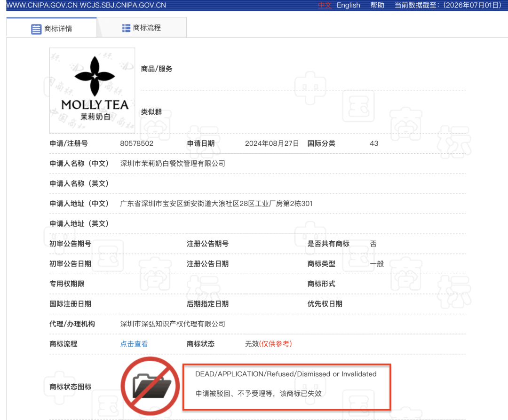Click the 申请日期 label
The image size is (508, 420).
tap(200, 143)
